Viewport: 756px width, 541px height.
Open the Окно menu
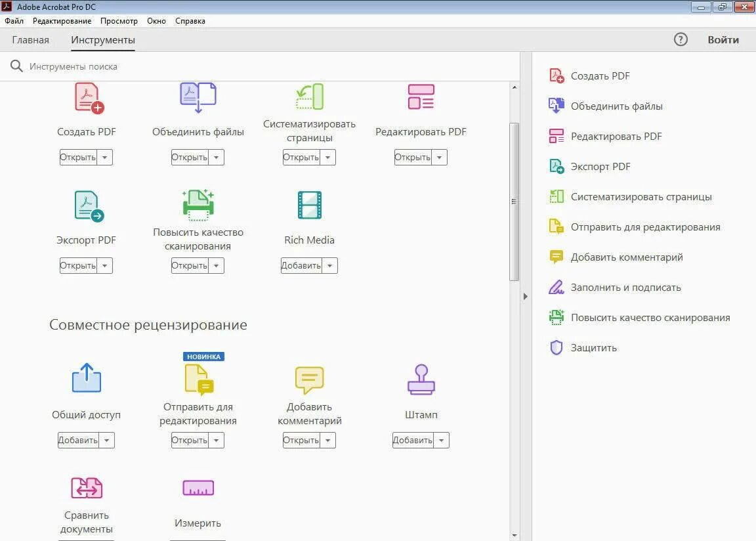click(x=156, y=21)
